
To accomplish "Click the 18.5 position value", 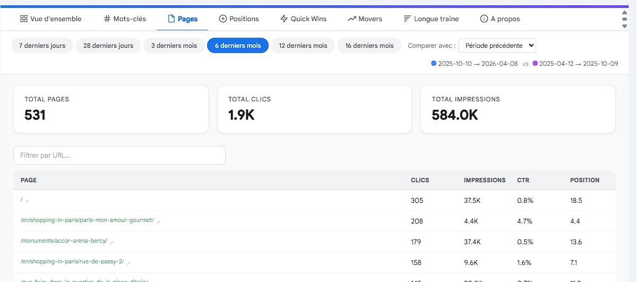I will click(x=576, y=200).
